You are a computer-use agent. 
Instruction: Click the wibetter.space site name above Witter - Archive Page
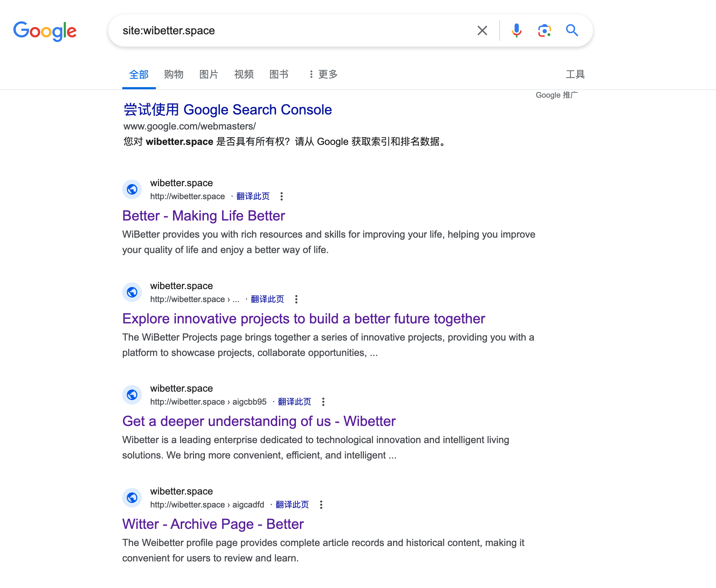[181, 491]
